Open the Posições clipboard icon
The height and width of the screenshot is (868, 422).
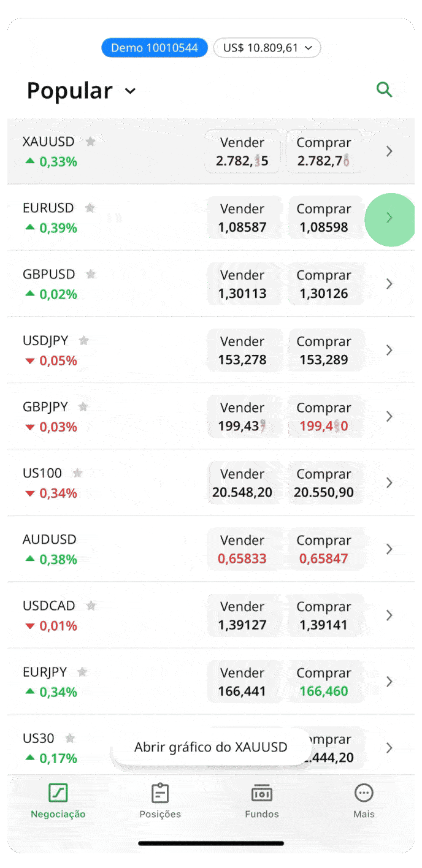pyautogui.click(x=160, y=793)
